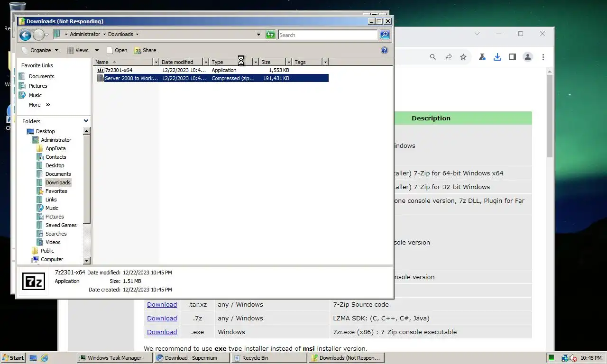Select Searches in folder tree
Screen dimensions: 607x364
[x=56, y=234]
